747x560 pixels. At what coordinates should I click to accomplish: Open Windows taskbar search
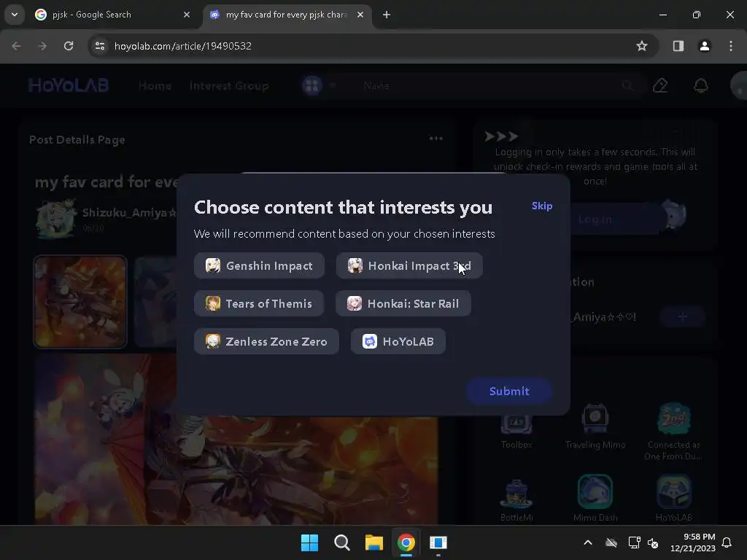point(342,542)
